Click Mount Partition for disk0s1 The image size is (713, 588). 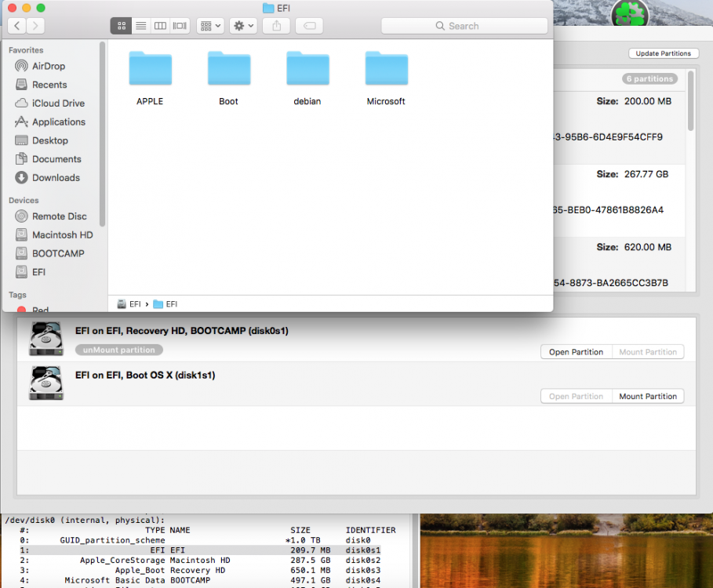[648, 352]
